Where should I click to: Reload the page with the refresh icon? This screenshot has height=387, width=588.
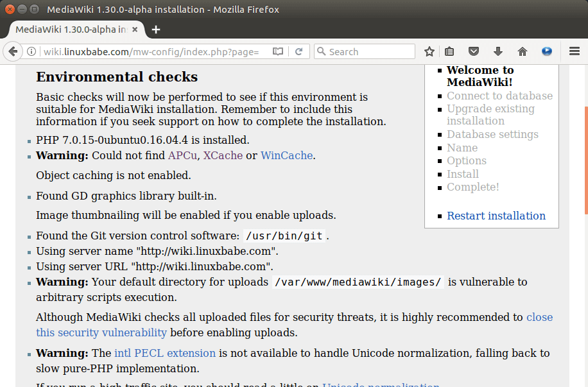298,51
